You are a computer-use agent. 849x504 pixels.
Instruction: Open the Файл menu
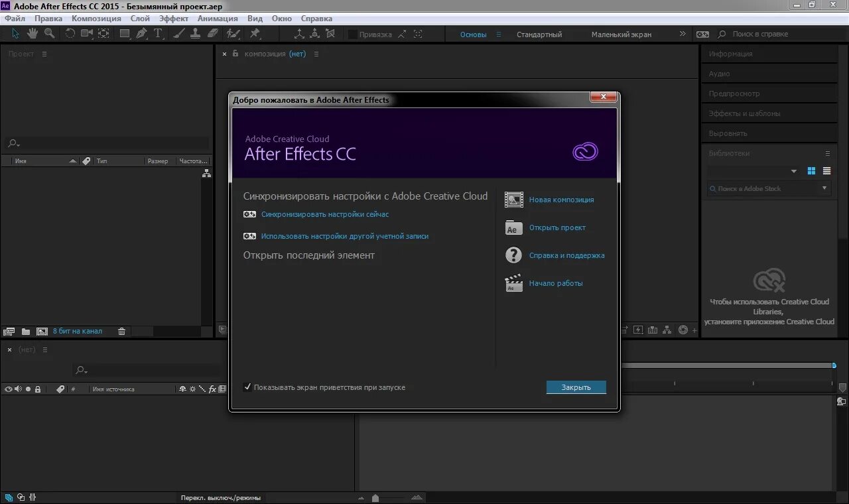coord(15,19)
